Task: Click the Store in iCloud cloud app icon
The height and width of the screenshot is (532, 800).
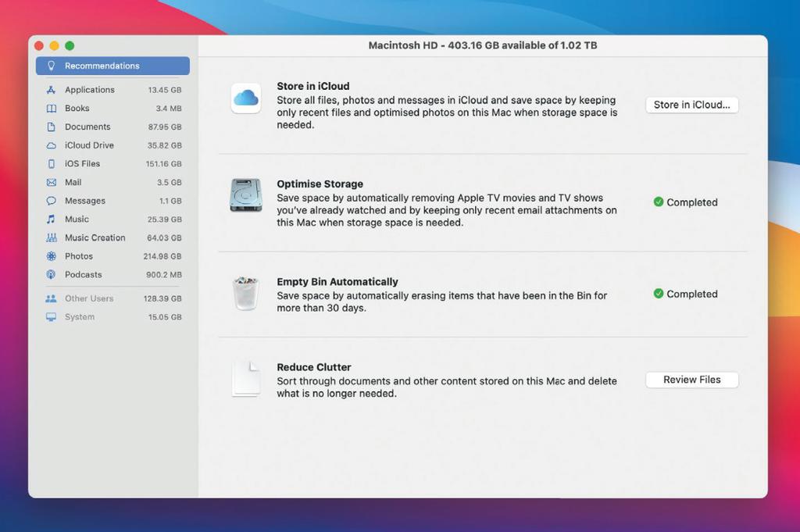Action: coord(246,98)
